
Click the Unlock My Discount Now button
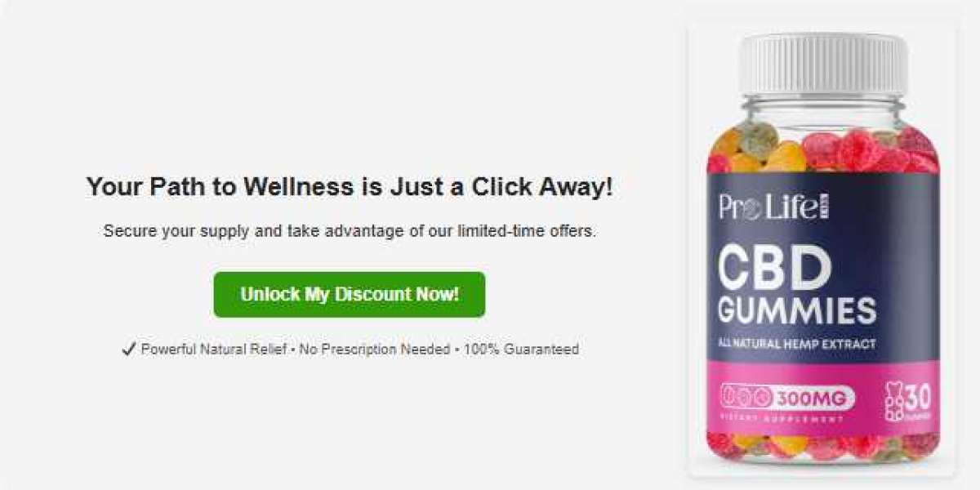point(350,294)
